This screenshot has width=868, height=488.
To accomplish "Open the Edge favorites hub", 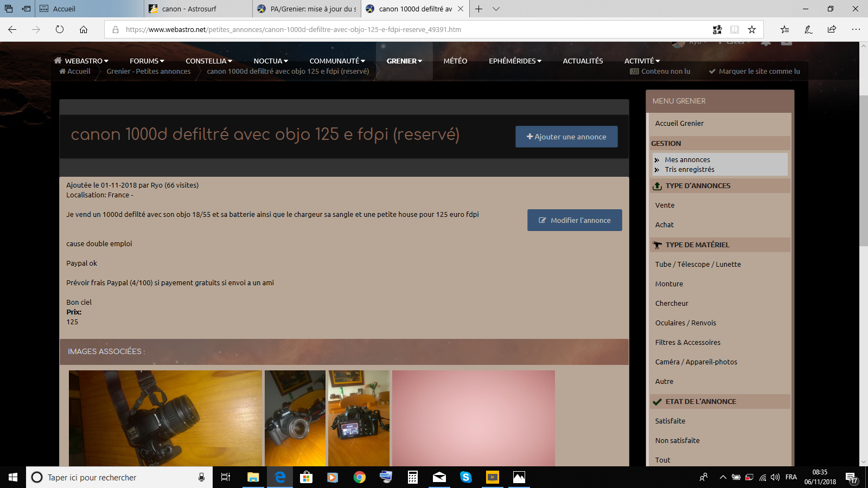I will 784,30.
